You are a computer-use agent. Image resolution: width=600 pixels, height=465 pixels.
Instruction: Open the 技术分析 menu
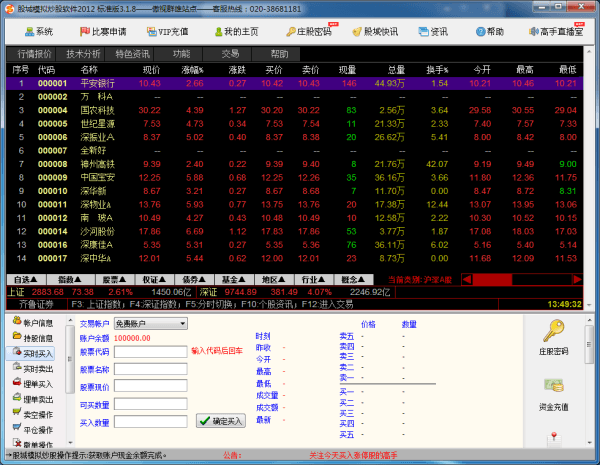(80, 54)
